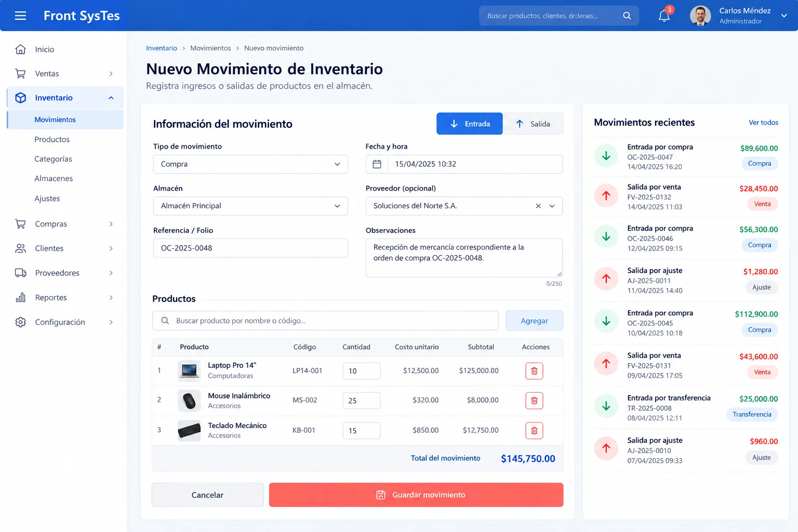798x532 pixels.
Task: Click the OC-2025-0047 entrada arrow icon
Action: [606, 156]
